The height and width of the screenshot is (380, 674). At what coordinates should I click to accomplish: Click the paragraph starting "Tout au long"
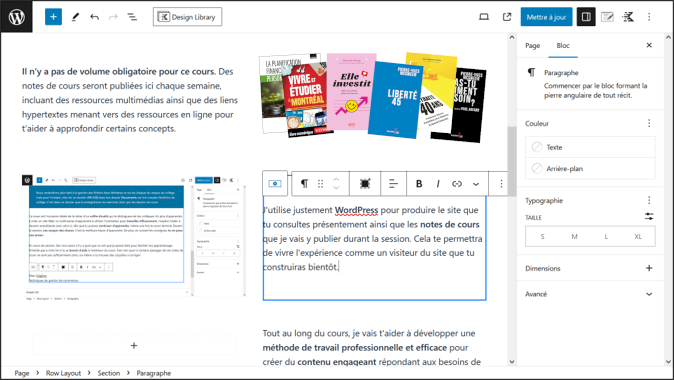point(372,347)
